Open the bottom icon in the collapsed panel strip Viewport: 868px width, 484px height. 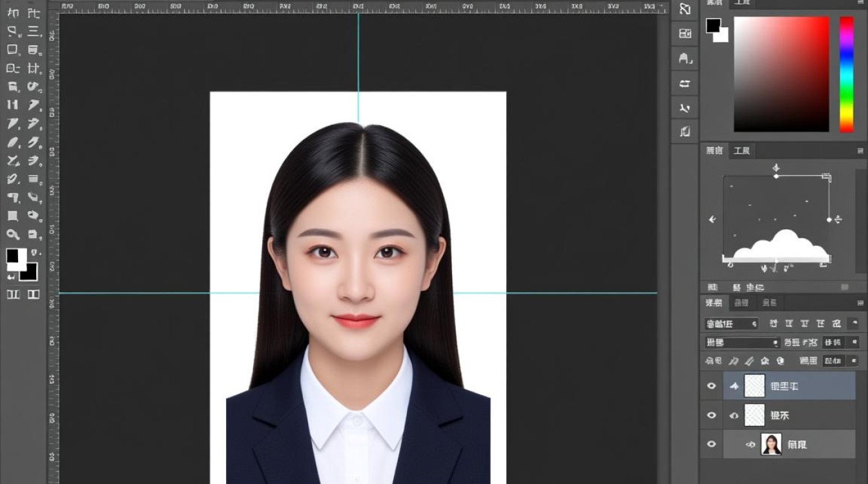(x=685, y=132)
